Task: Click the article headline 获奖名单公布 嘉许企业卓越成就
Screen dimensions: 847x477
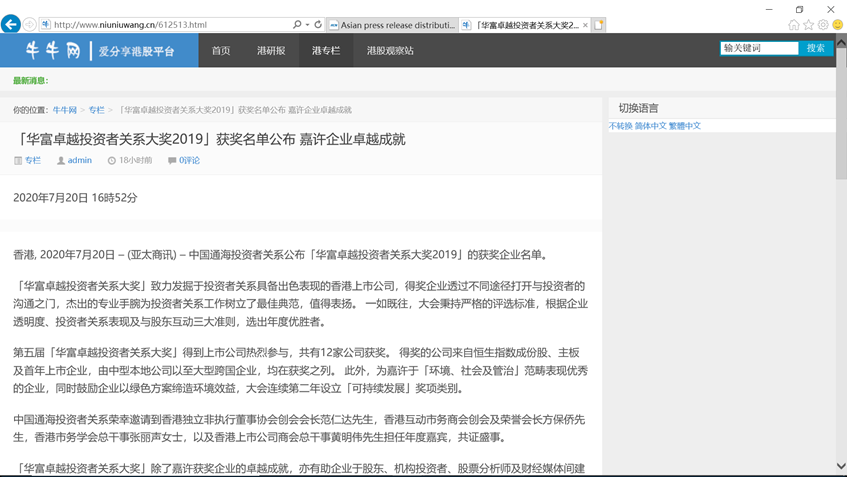Action: [311, 139]
